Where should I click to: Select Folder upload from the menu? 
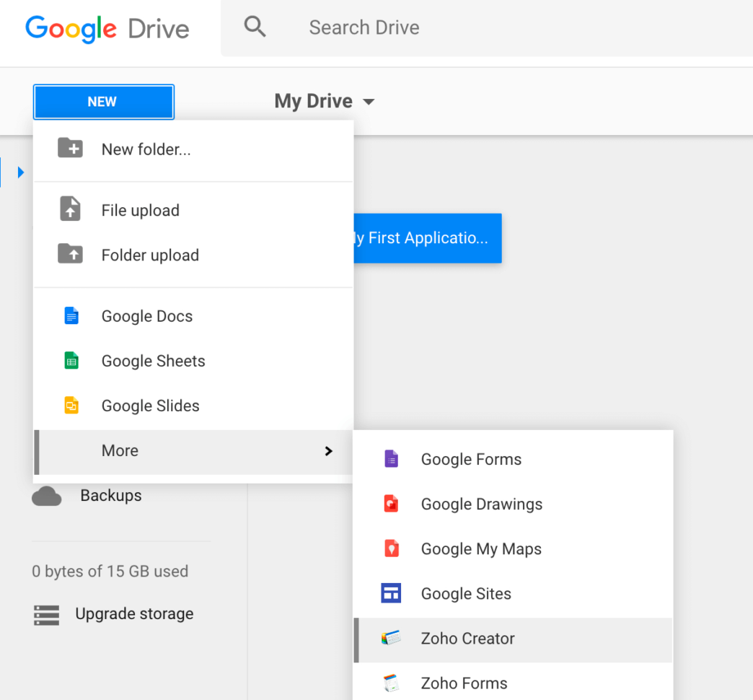pos(149,255)
